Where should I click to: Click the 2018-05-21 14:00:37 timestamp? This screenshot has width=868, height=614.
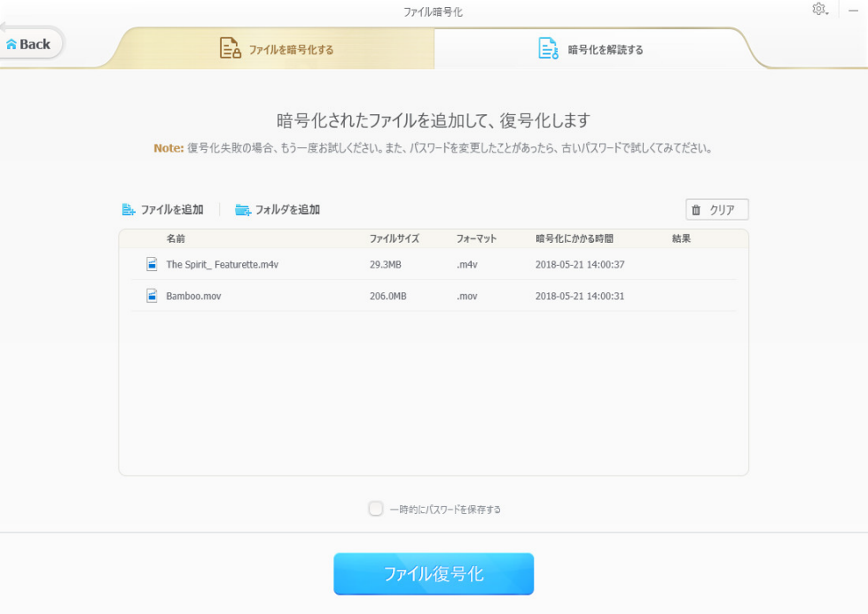(580, 264)
